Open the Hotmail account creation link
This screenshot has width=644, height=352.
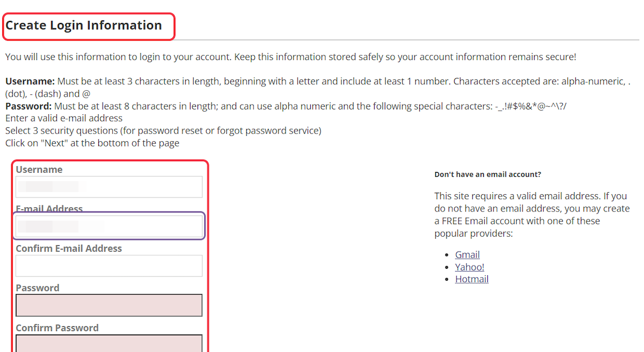pyautogui.click(x=472, y=278)
